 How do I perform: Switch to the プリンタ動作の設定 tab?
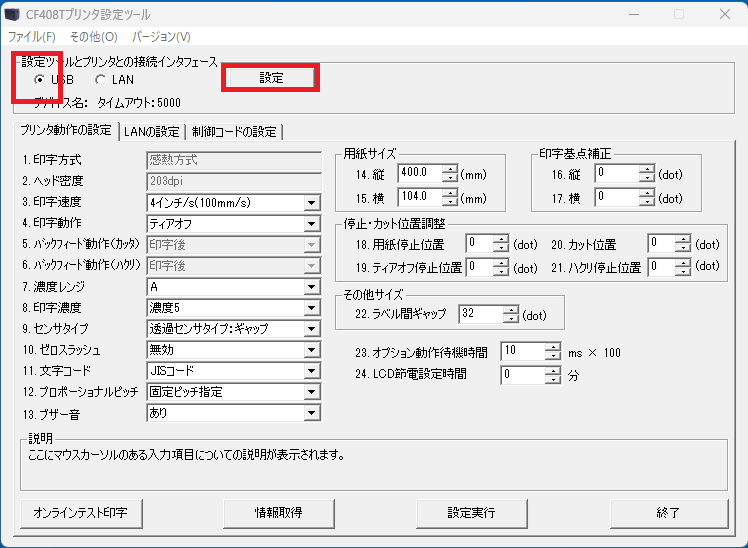coord(66,131)
